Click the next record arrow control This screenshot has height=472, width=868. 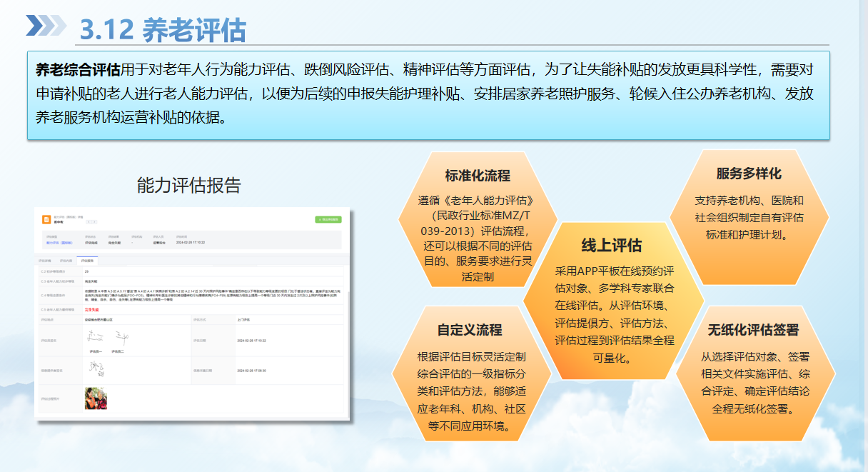[x=94, y=223]
